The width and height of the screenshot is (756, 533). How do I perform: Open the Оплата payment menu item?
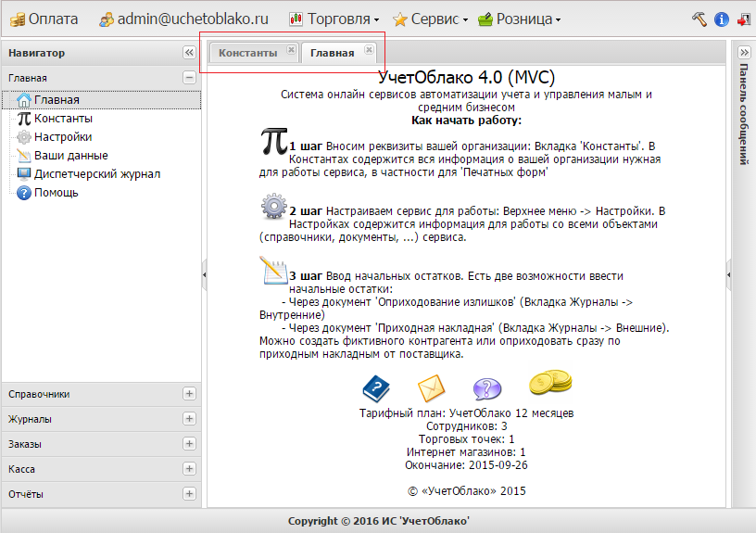click(44, 19)
